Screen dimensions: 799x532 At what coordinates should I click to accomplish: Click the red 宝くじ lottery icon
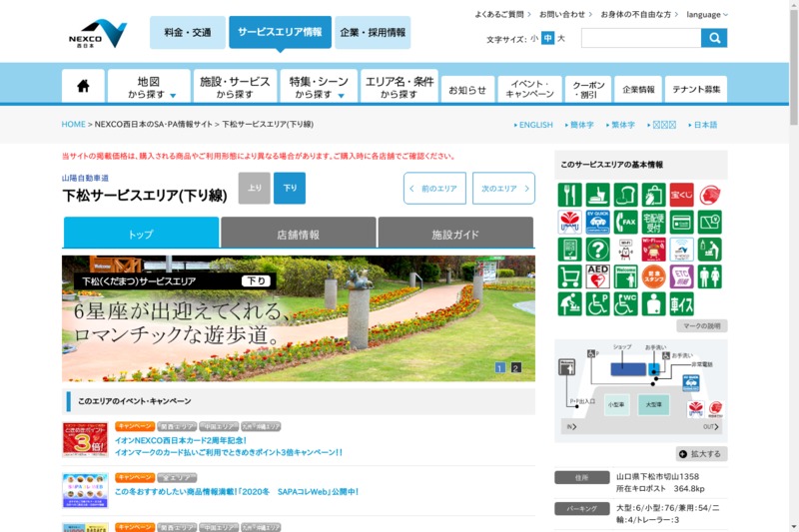tap(682, 195)
